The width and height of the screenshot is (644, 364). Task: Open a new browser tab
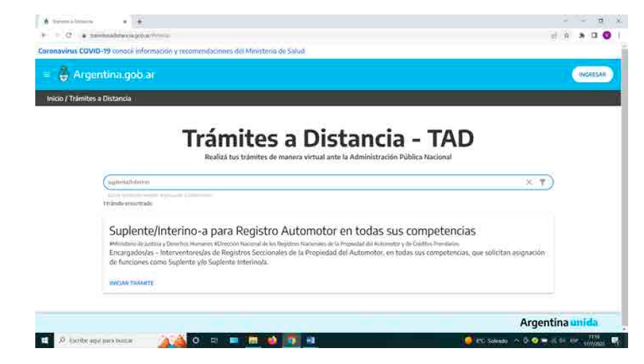139,21
